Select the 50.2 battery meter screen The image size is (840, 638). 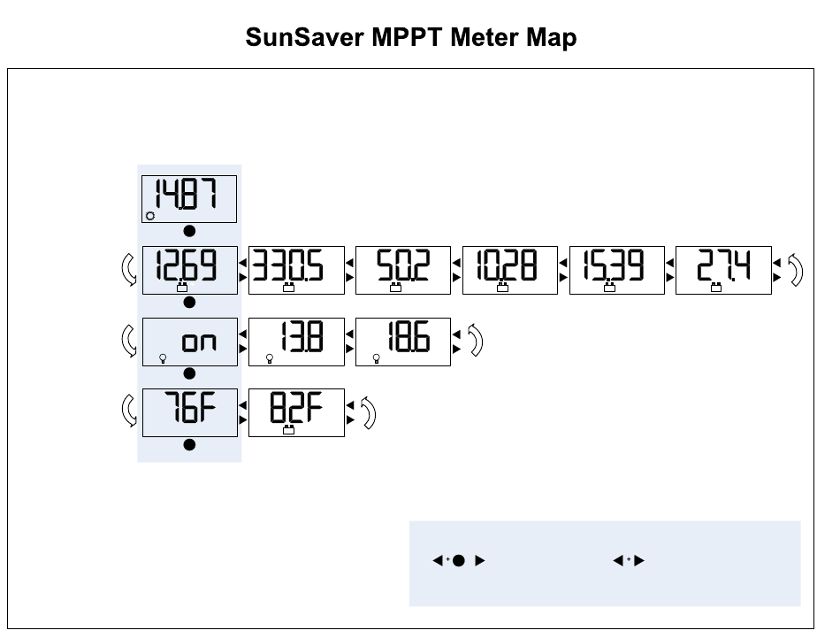[x=403, y=270]
